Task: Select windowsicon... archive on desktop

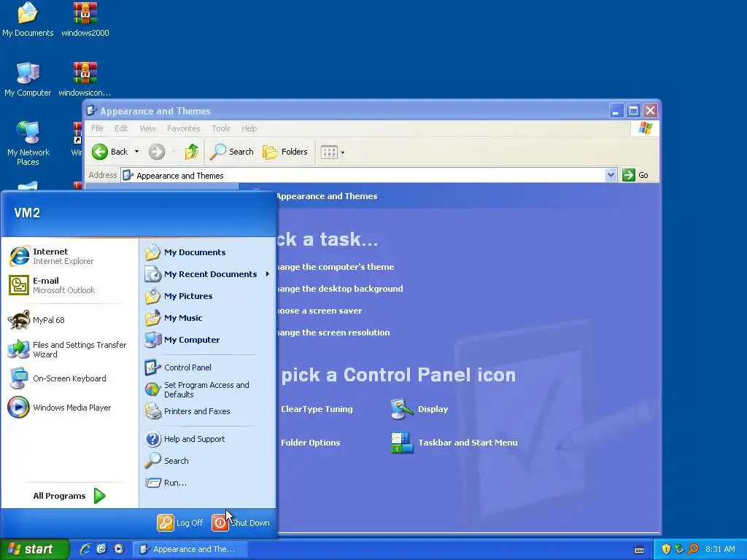Action: (85, 79)
